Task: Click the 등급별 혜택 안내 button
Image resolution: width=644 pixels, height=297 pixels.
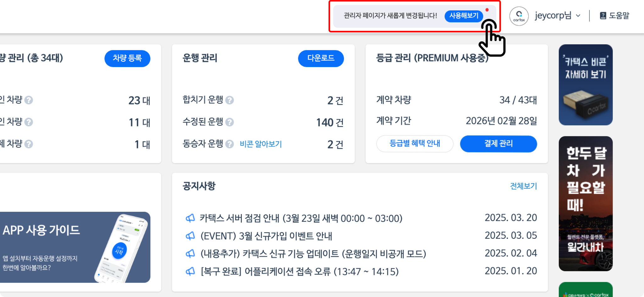Action: [x=415, y=144]
